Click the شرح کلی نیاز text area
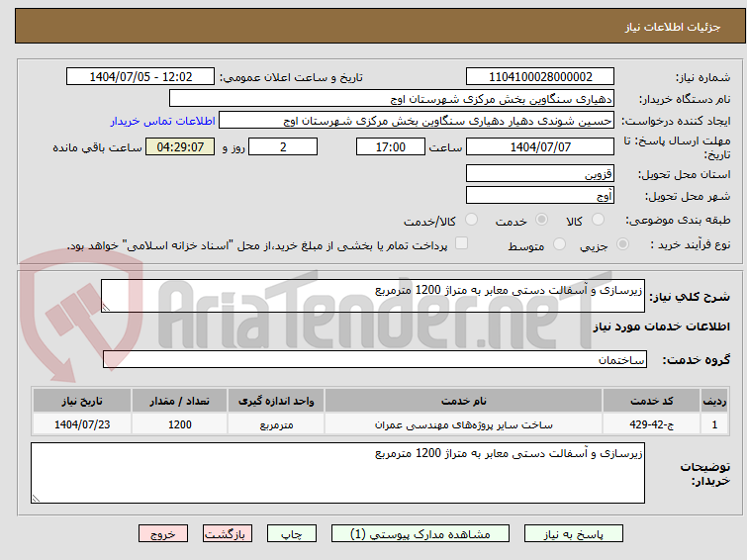The width and height of the screenshot is (747, 560). [373, 296]
